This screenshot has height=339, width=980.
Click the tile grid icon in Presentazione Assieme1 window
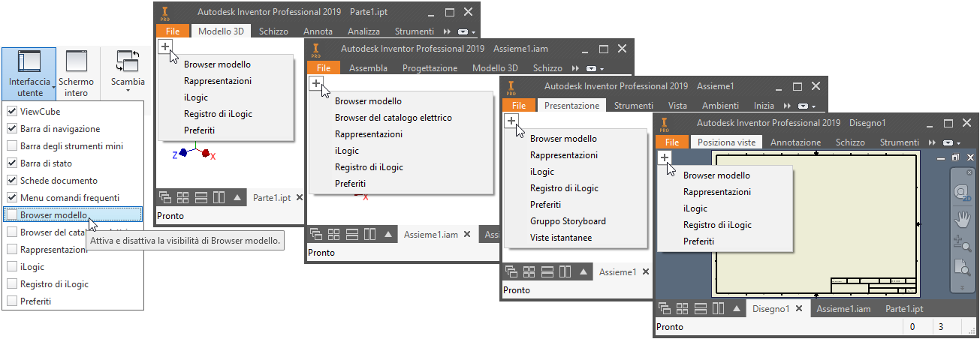[x=529, y=271]
